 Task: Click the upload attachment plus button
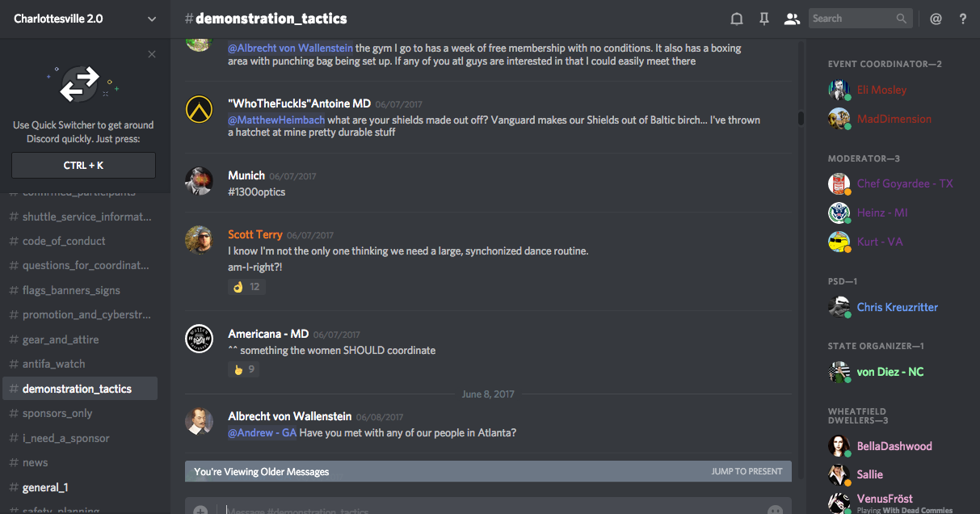click(200, 511)
